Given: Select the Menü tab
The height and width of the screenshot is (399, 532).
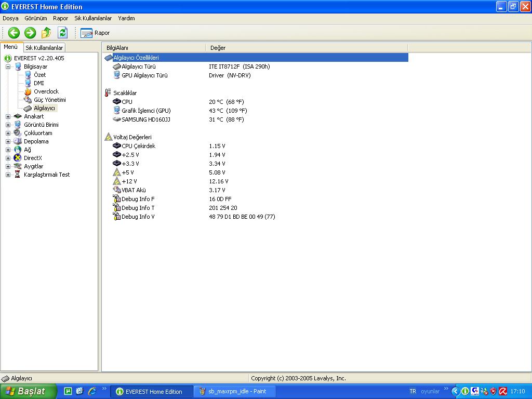Looking at the screenshot, I should pyautogui.click(x=11, y=47).
